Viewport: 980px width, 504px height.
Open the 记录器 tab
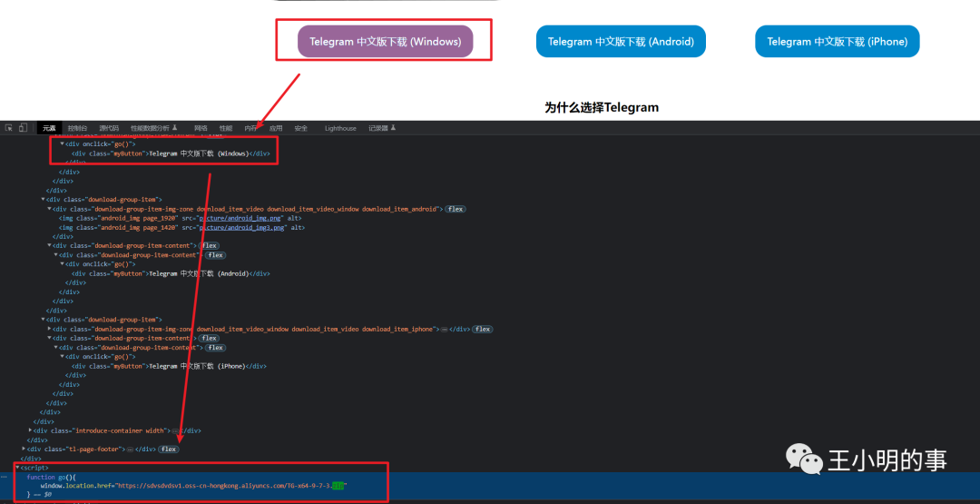[382, 128]
